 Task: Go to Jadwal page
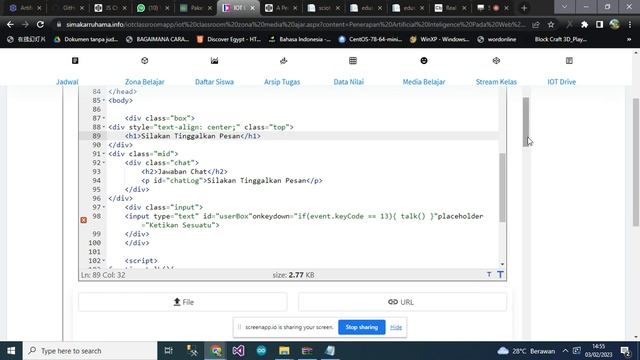(67, 82)
